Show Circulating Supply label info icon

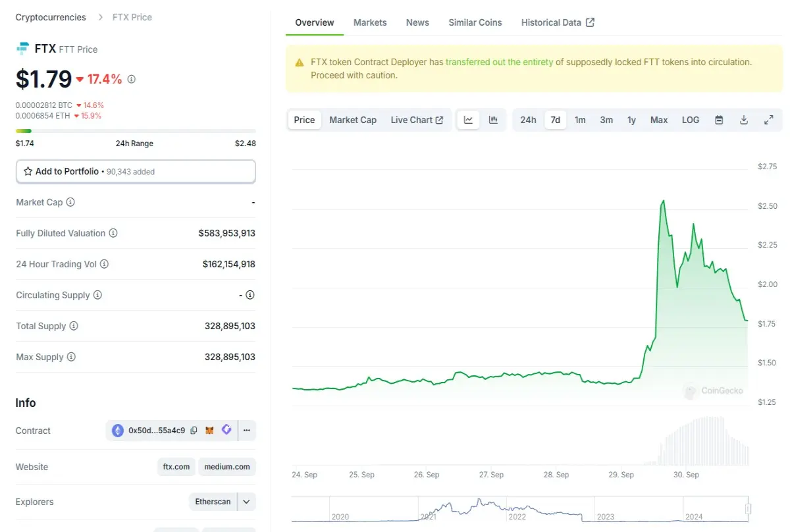pos(97,295)
